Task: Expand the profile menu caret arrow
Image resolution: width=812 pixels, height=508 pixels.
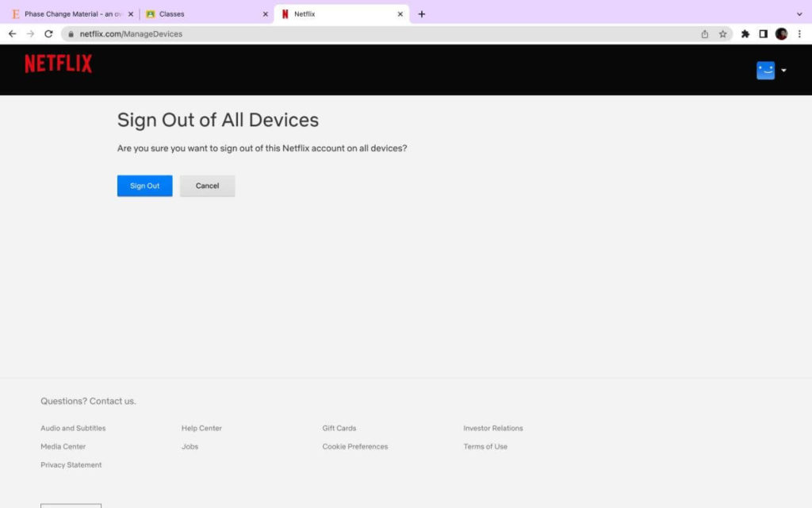Action: pos(783,71)
